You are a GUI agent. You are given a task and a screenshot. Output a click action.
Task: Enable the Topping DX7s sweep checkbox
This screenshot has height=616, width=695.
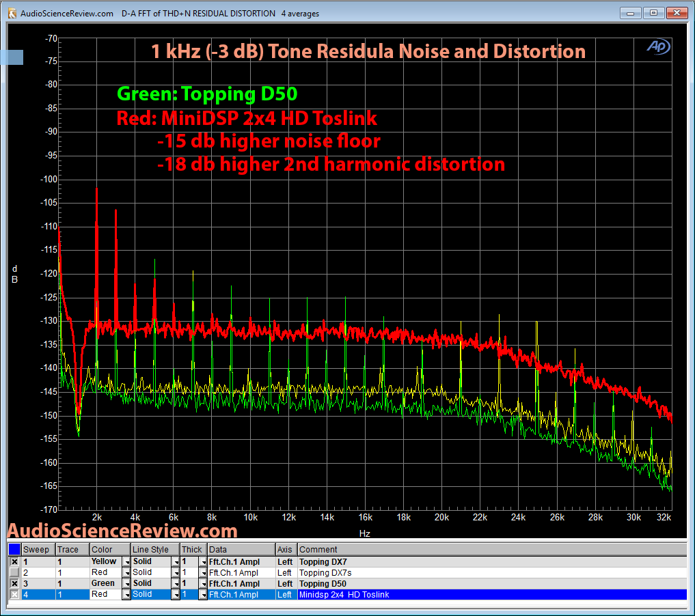coord(14,572)
